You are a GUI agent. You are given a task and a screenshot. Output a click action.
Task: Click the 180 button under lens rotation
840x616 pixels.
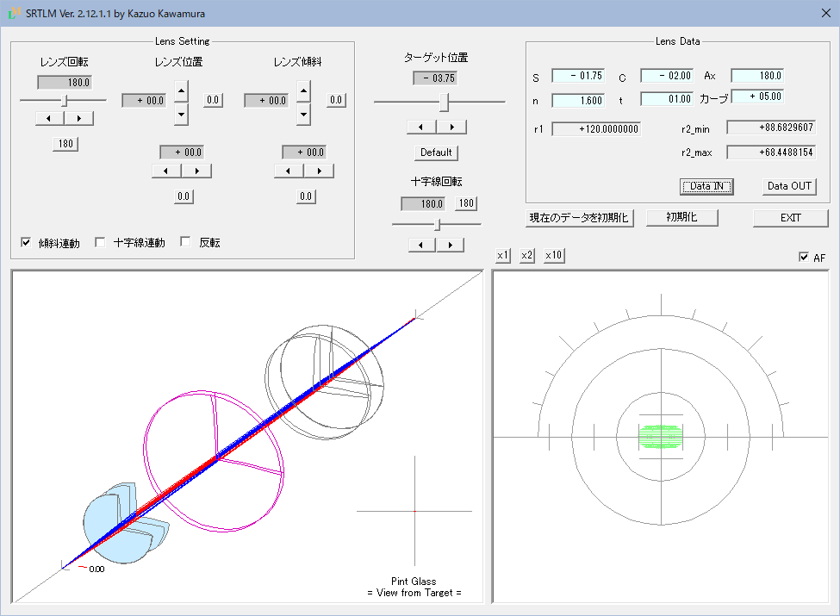[x=65, y=144]
